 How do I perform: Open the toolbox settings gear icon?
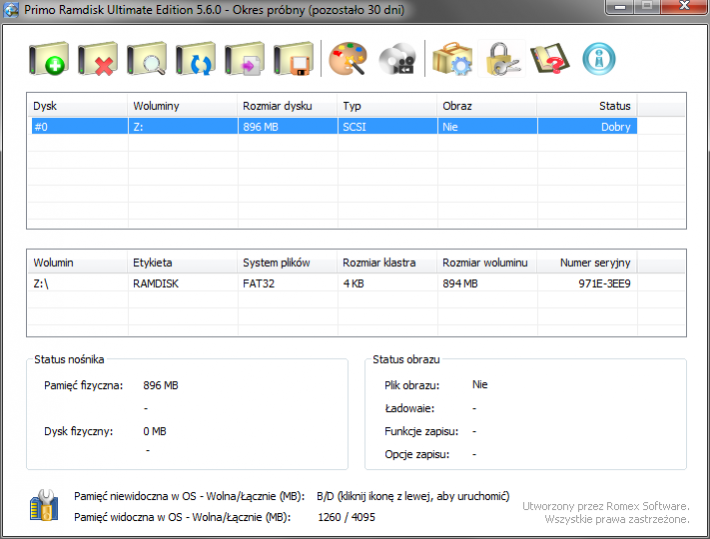[452, 59]
